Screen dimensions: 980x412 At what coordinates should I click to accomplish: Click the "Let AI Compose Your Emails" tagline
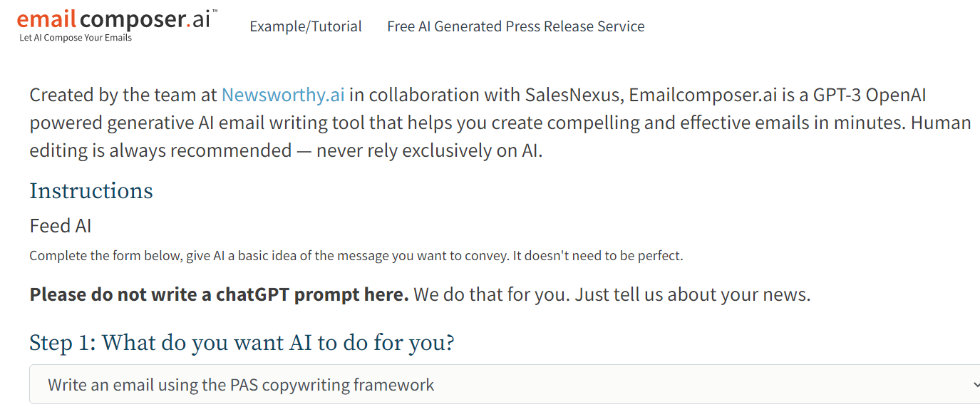click(76, 38)
